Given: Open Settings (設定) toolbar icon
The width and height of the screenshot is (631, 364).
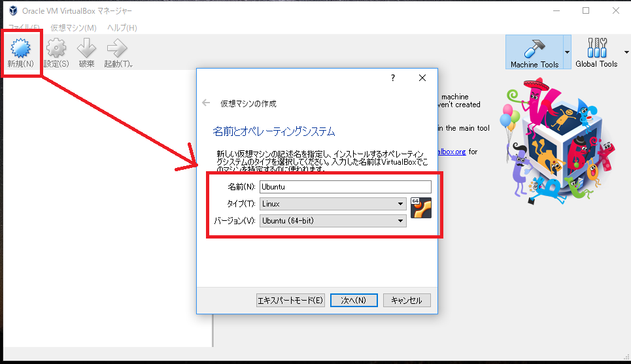Looking at the screenshot, I should [56, 48].
